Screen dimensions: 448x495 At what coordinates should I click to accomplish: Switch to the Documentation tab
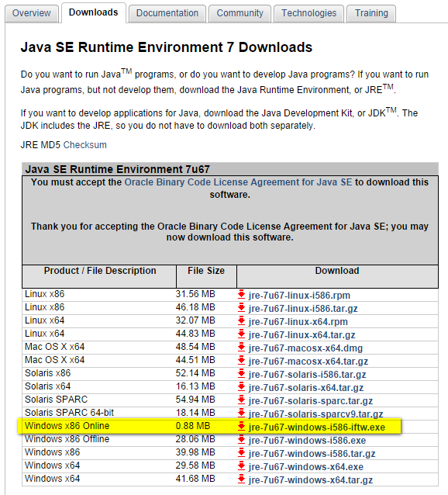[167, 13]
